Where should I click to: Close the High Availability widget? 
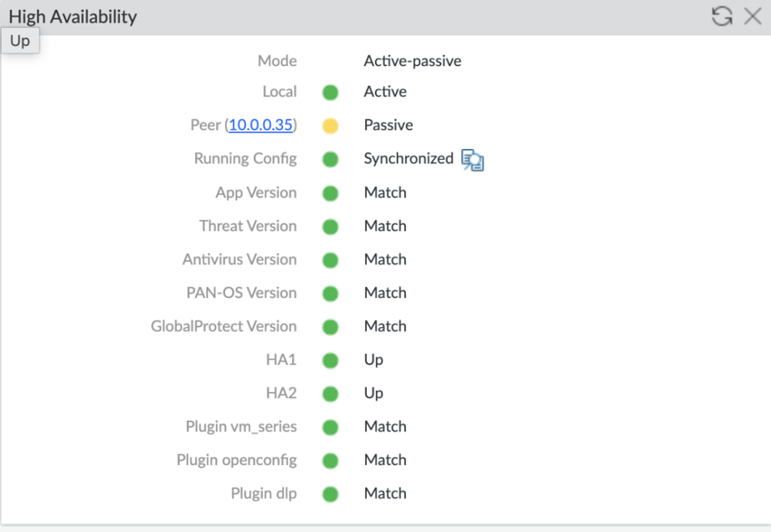[x=753, y=16]
